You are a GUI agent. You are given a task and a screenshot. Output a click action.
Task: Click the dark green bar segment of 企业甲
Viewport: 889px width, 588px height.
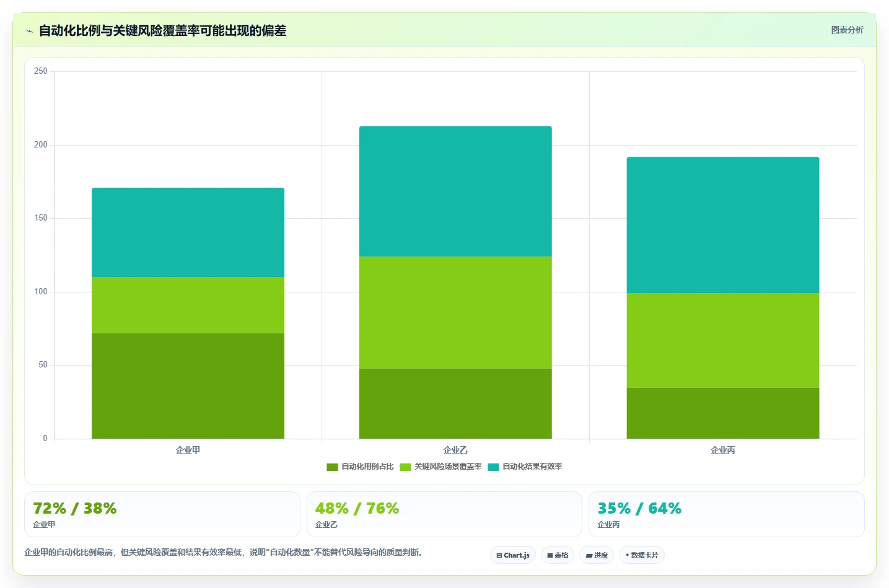pyautogui.click(x=188, y=386)
